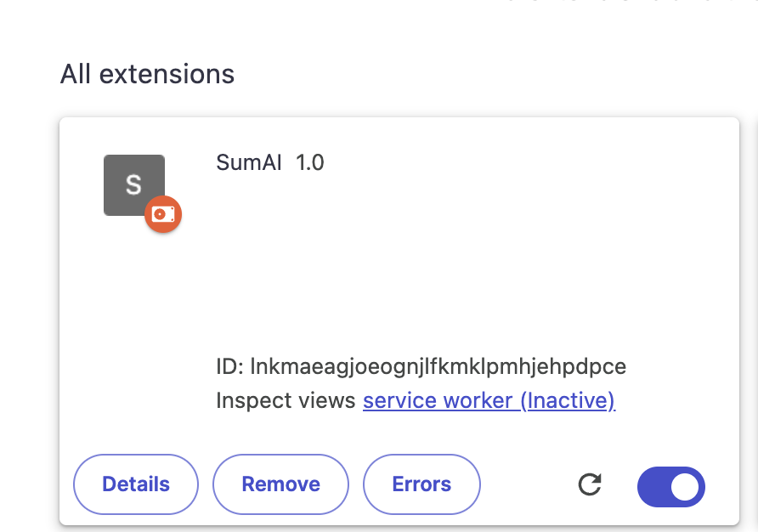Click the cut-off text above the extensions list
758x532 pixels.
point(612,3)
